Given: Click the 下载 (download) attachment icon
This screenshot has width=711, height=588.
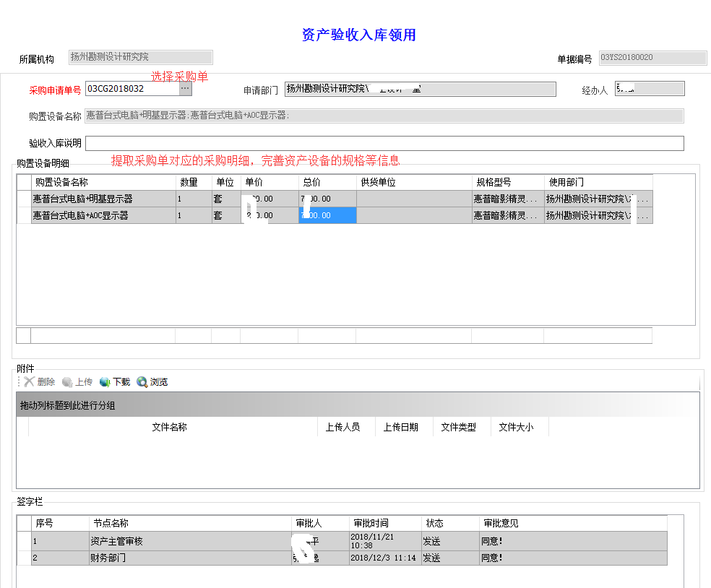Looking at the screenshot, I should tap(114, 381).
